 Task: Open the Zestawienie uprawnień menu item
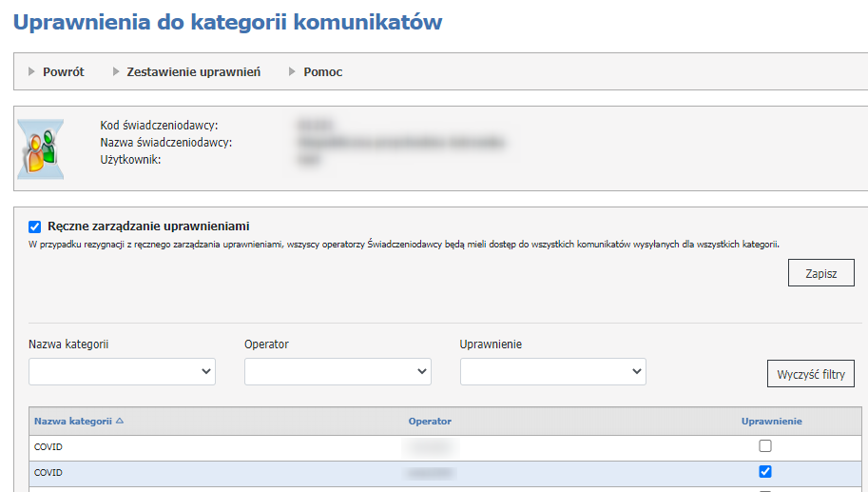(193, 71)
